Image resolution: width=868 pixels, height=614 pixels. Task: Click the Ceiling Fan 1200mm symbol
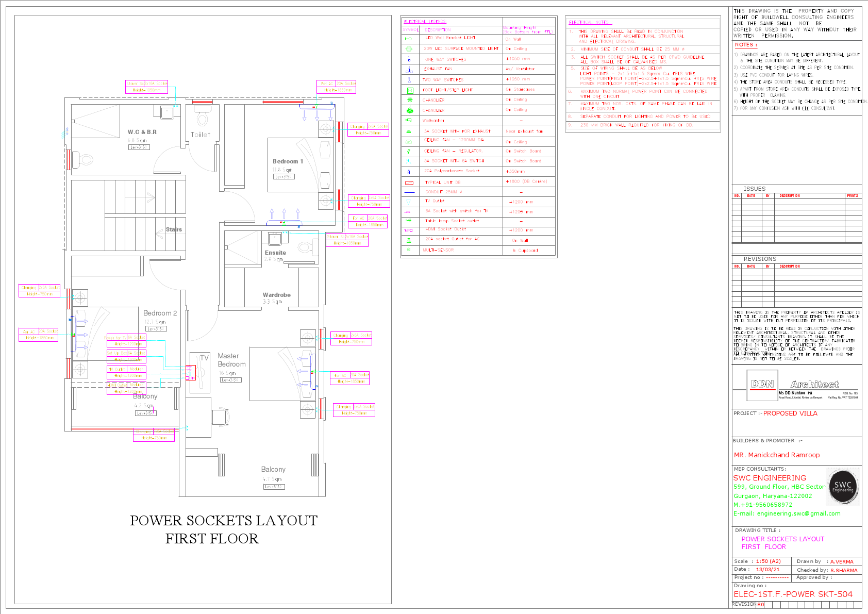click(410, 140)
